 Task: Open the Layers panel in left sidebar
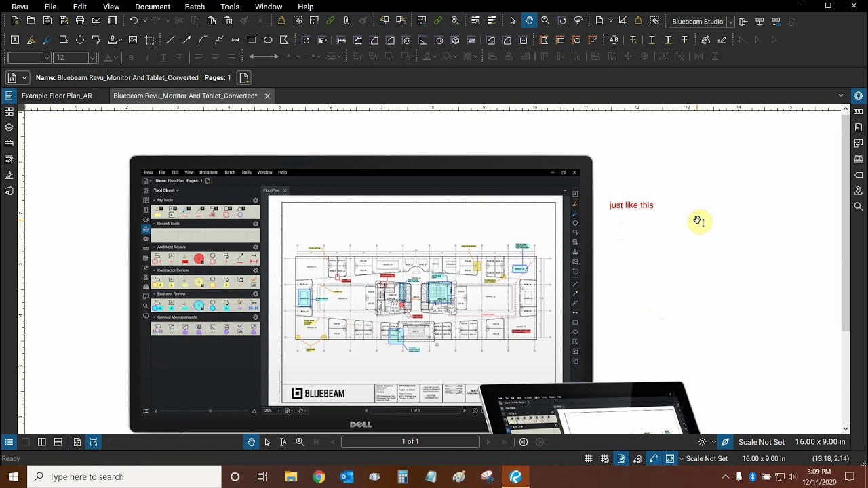tap(9, 127)
